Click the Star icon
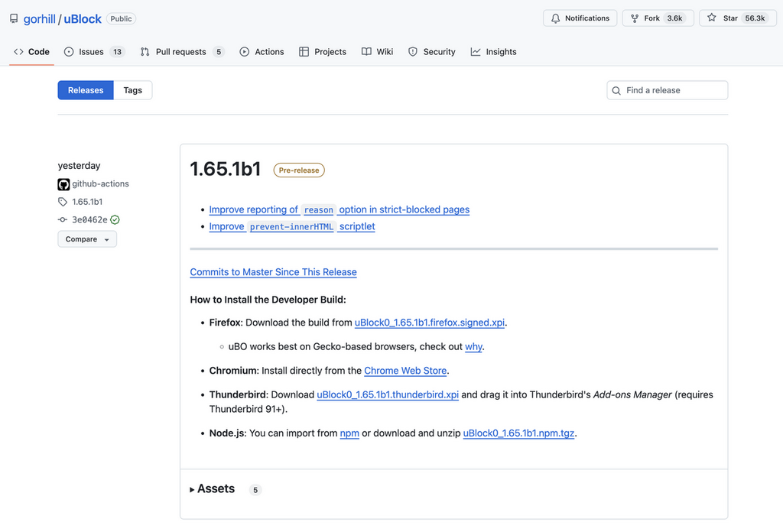The height and width of the screenshot is (532, 783). 712,18
